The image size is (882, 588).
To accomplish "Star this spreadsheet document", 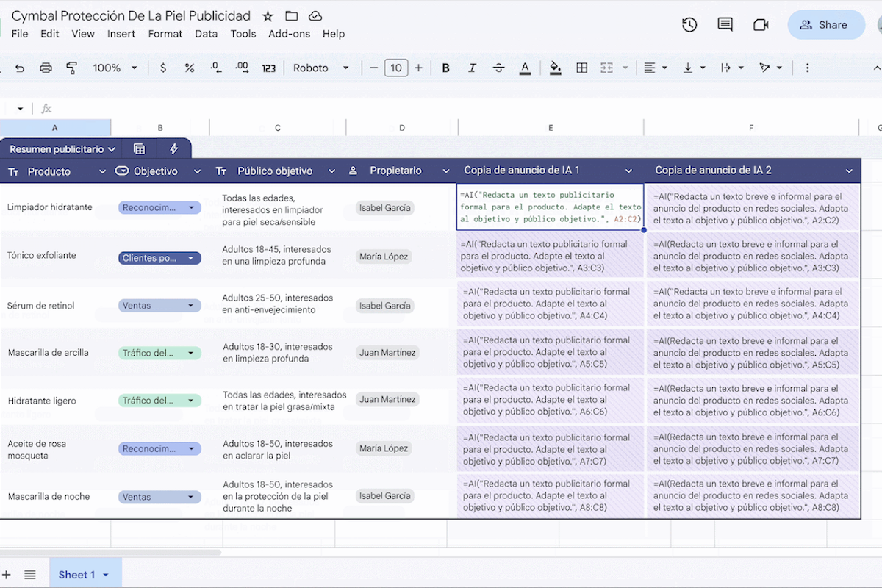I will [268, 16].
